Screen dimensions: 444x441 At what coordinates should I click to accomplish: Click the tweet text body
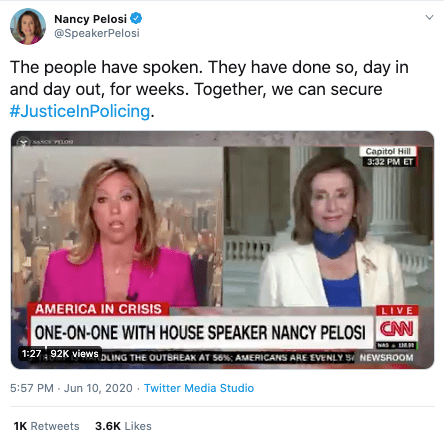(209, 89)
